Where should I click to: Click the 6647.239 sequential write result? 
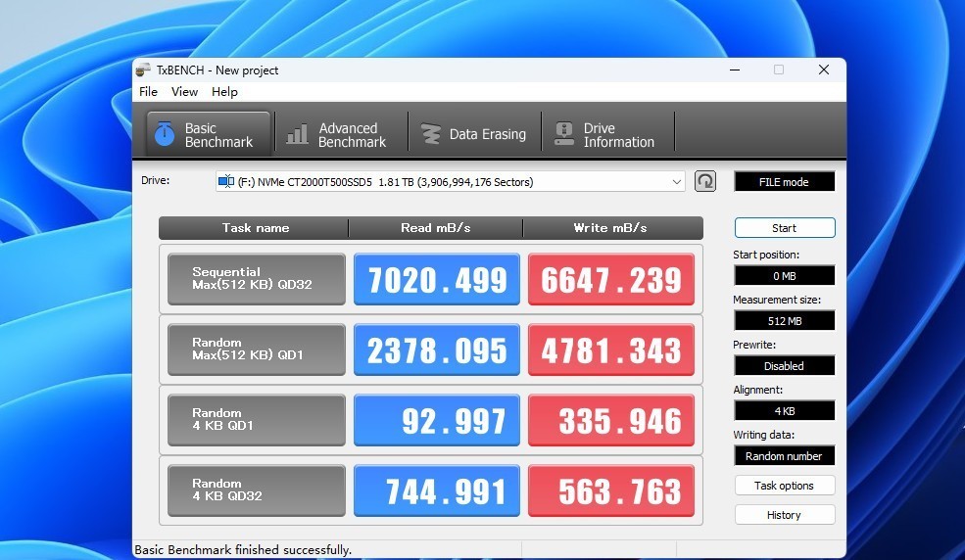coord(611,279)
